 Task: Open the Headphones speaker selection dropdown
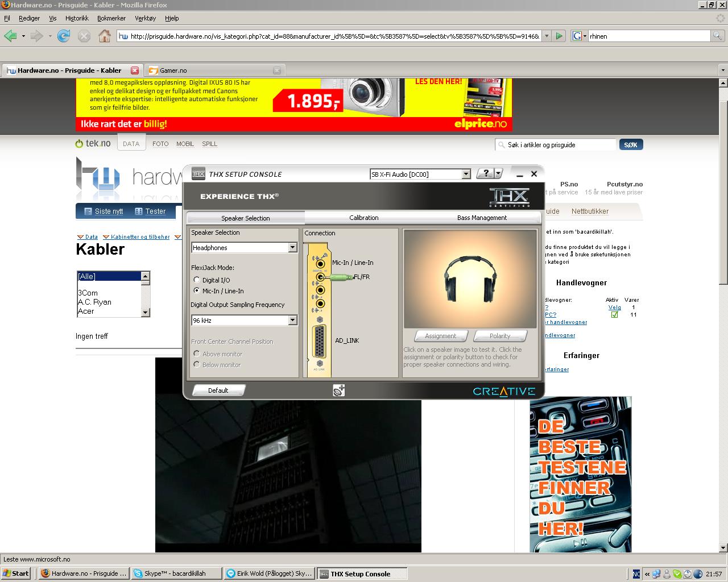[x=292, y=248]
